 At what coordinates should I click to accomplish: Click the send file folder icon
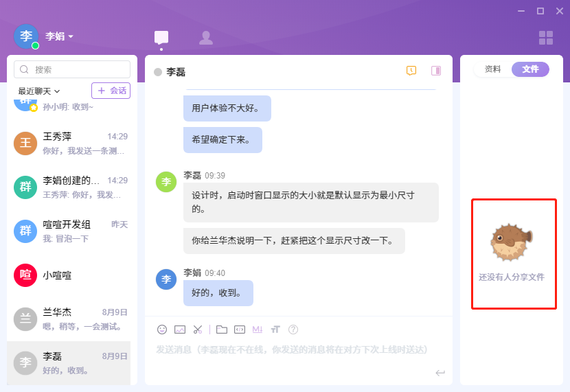click(x=222, y=330)
